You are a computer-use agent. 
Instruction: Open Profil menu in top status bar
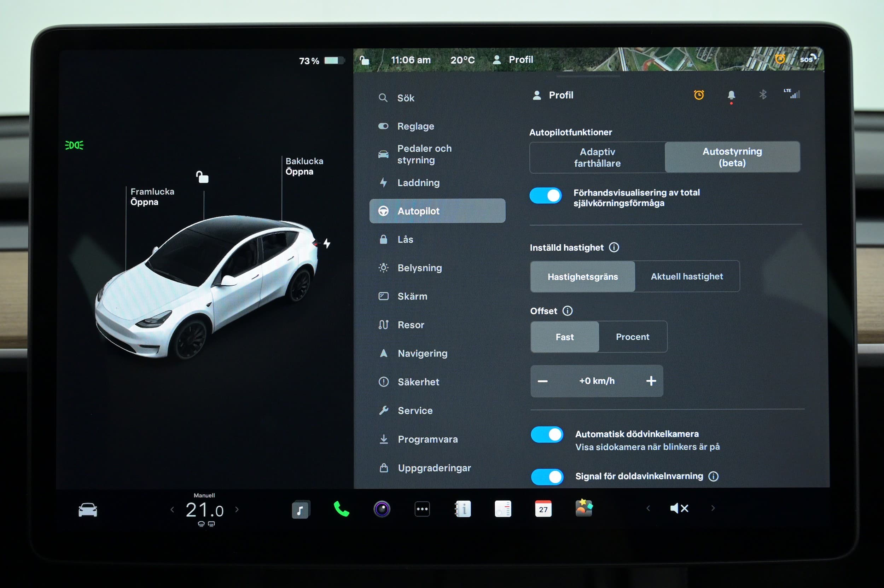(x=513, y=60)
